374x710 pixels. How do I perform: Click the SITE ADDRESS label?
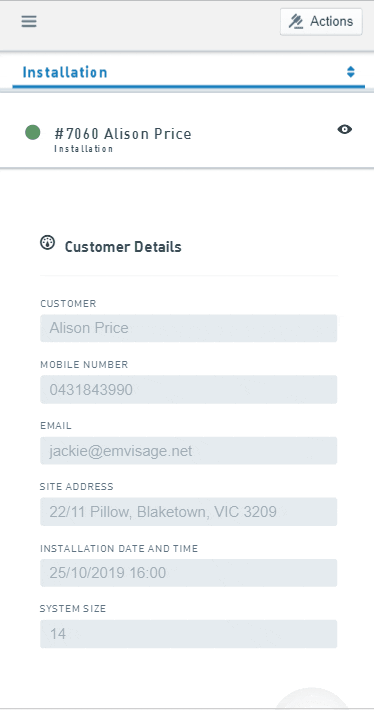(77, 487)
